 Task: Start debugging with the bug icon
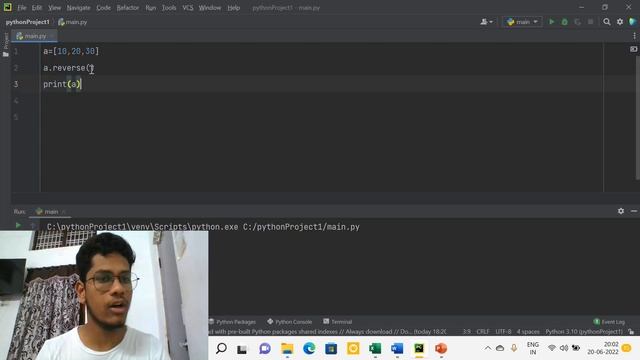point(564,22)
